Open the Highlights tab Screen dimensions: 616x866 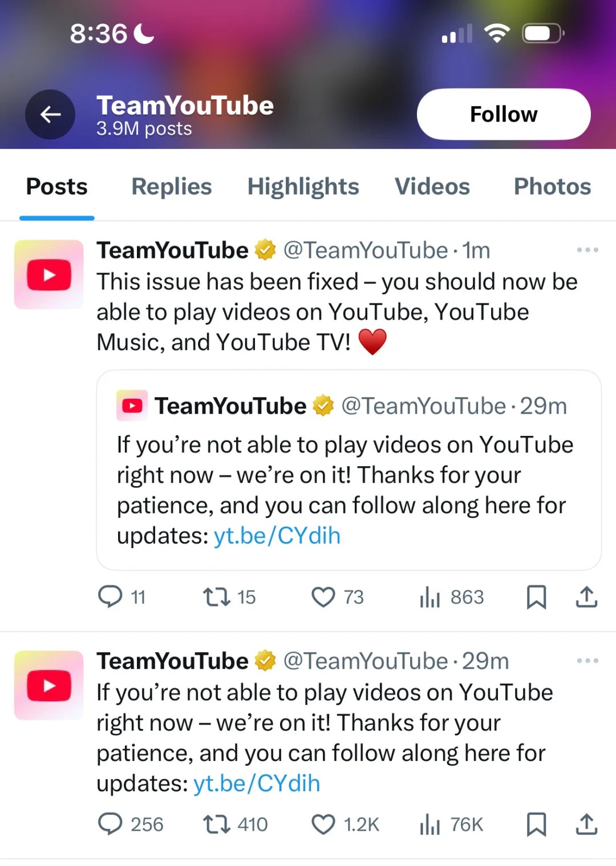303,187
